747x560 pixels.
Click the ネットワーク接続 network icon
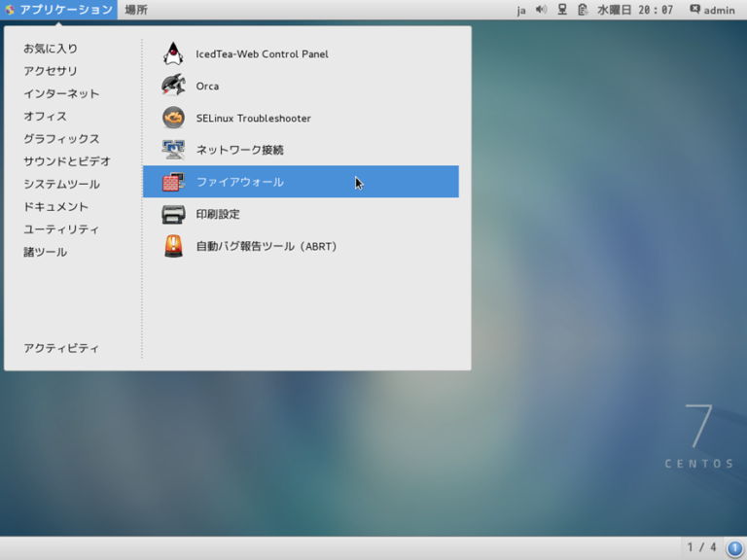(x=173, y=150)
